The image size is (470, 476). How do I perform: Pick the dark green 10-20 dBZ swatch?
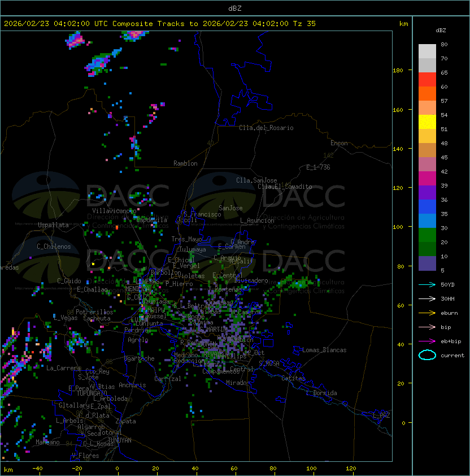(x=427, y=249)
